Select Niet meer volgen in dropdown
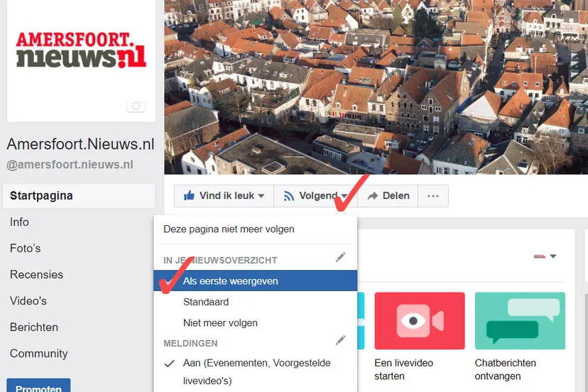The image size is (588, 392). (x=220, y=322)
